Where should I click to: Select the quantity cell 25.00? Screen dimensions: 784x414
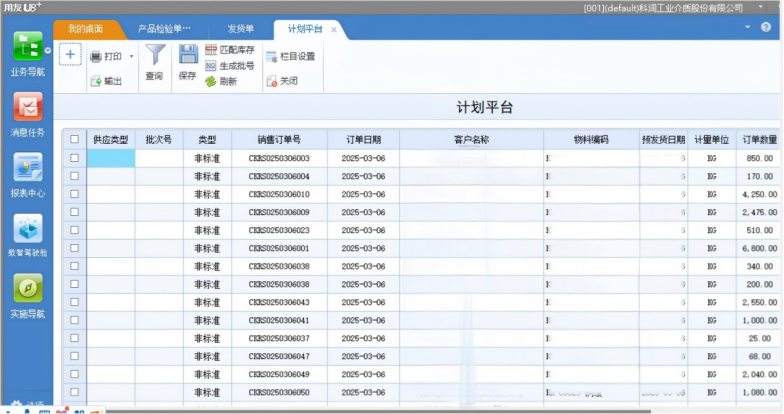760,338
